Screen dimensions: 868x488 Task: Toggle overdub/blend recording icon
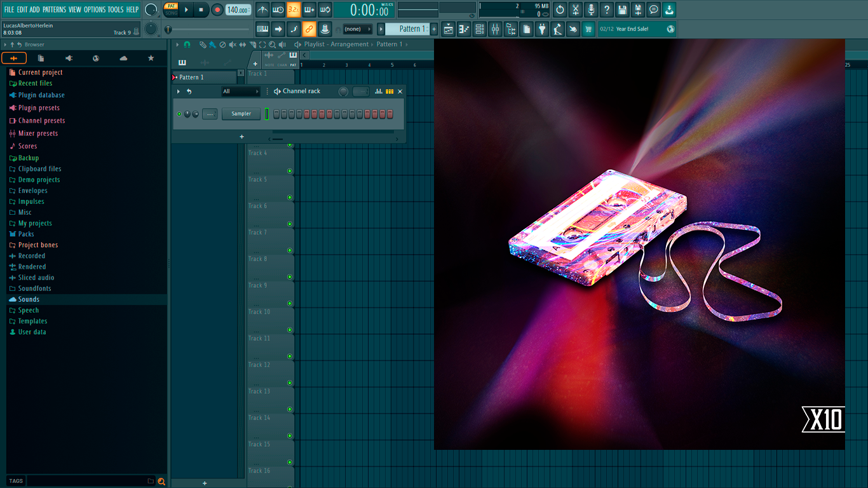(x=309, y=10)
